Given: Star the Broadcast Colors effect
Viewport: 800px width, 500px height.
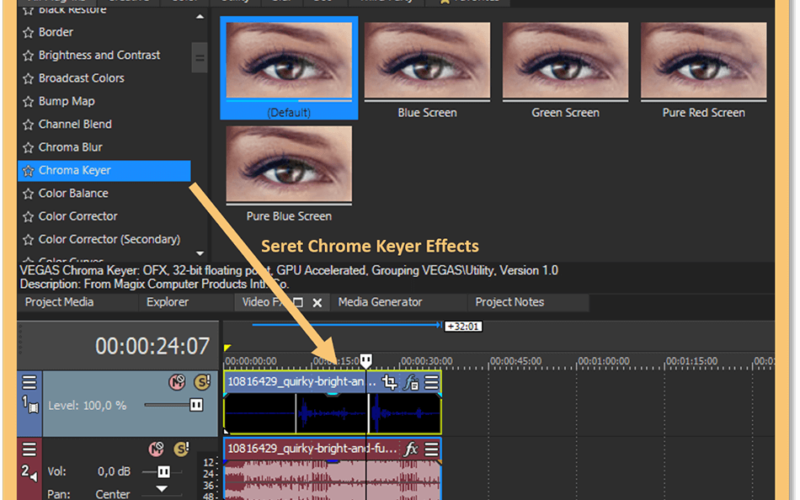Looking at the screenshot, I should point(28,79).
